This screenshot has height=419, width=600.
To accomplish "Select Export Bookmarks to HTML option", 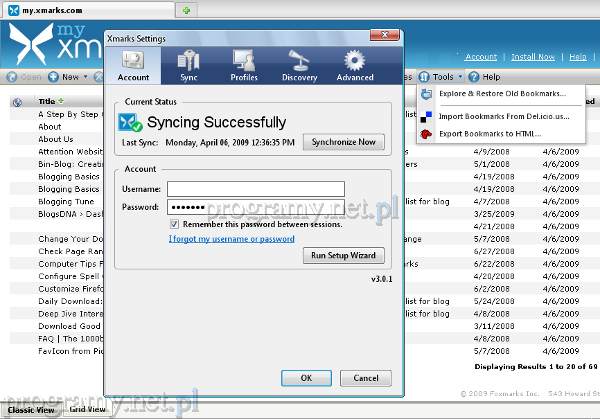I will pos(489,132).
